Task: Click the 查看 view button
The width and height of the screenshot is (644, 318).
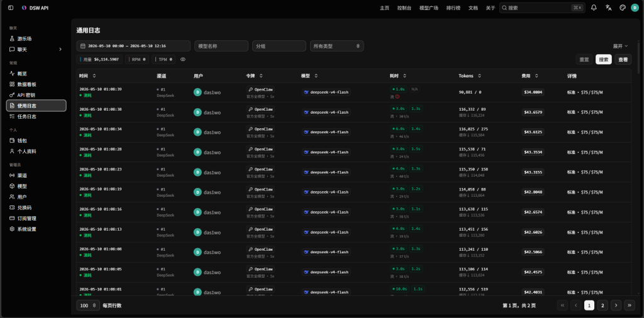Action: click(x=623, y=60)
